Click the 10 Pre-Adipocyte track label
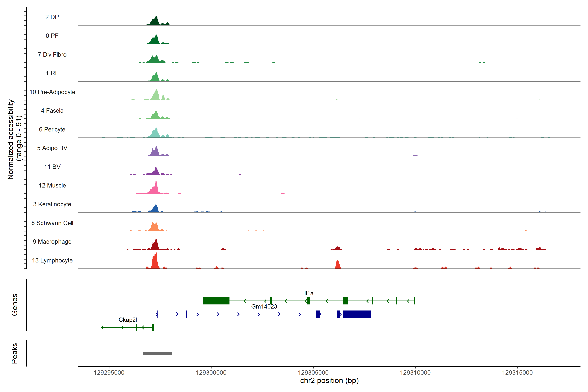Screen dimensions: 588x392 52,92
